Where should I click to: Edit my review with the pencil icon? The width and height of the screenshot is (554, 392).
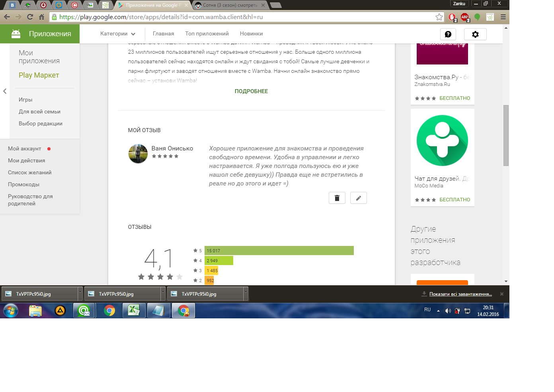pos(359,198)
